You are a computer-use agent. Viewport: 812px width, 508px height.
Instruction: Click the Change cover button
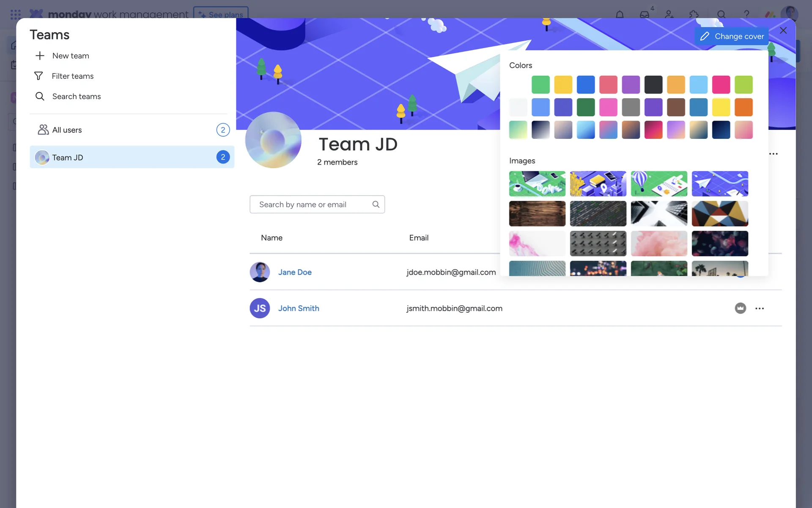coord(732,36)
